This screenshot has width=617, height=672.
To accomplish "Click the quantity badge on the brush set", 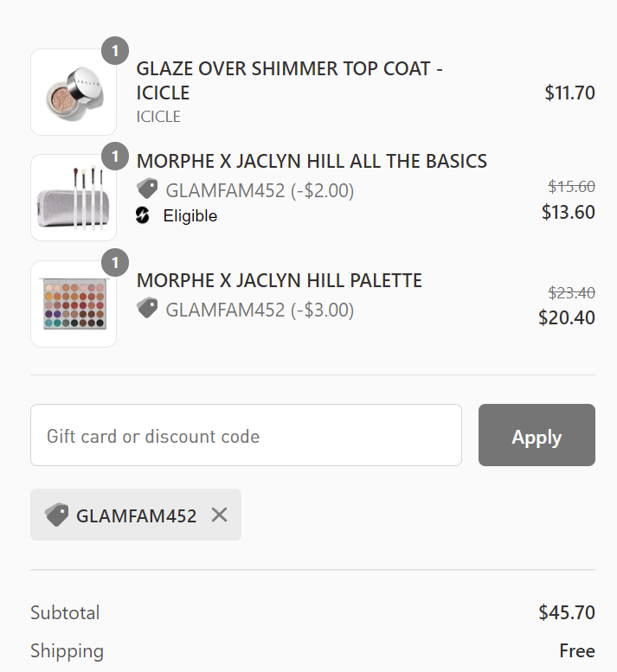I will tap(115, 157).
